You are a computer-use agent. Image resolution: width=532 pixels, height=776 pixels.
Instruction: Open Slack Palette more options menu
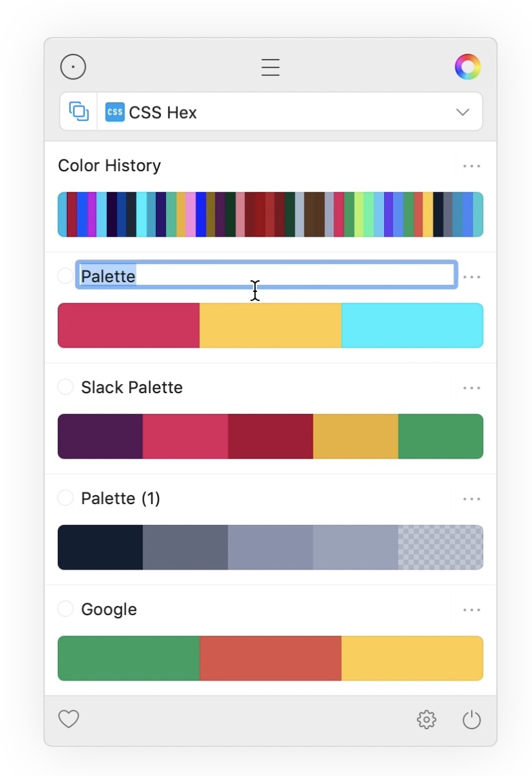pyautogui.click(x=472, y=388)
